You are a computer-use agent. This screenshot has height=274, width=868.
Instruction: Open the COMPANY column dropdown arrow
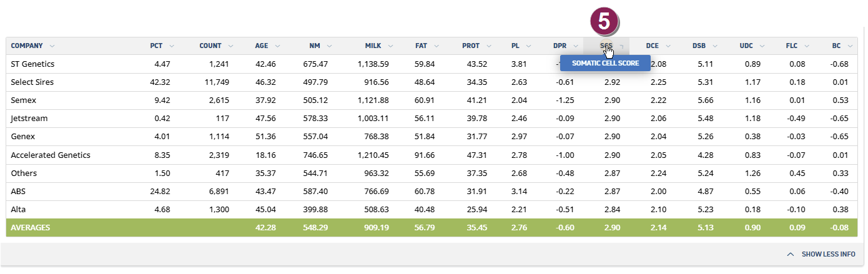coord(52,46)
